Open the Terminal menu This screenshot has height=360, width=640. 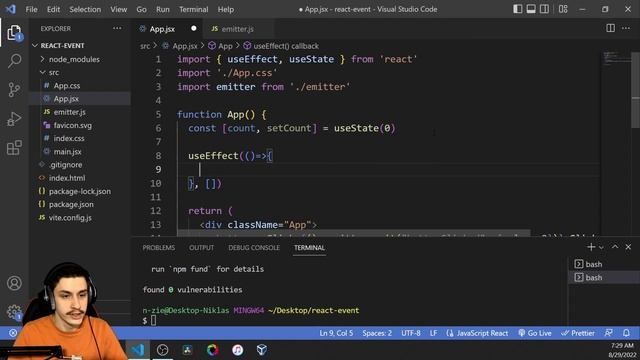tap(193, 9)
